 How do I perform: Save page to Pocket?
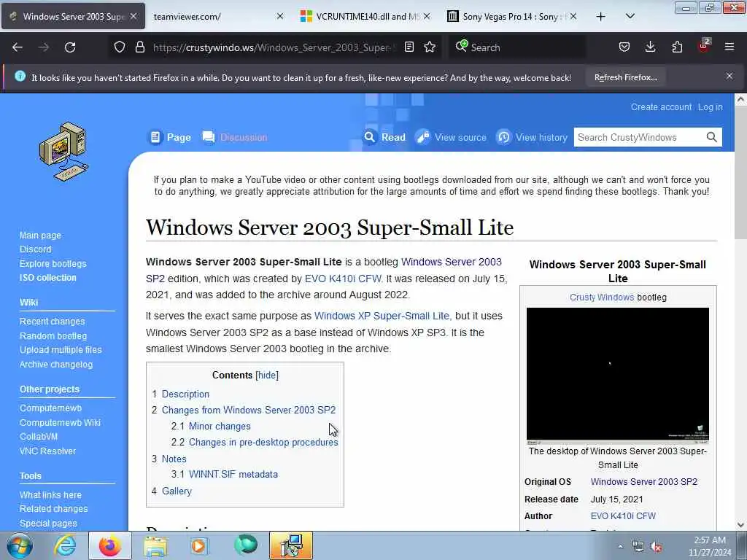click(x=624, y=47)
